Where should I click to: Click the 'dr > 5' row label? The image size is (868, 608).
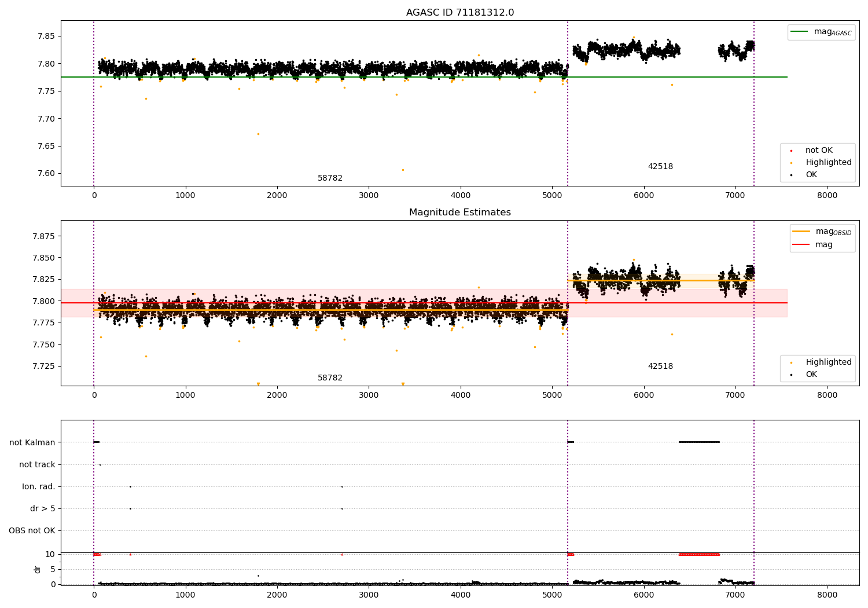tap(43, 508)
